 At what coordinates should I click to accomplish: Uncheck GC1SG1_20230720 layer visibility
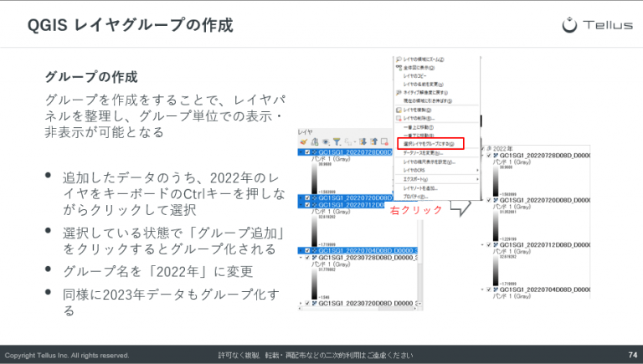click(x=307, y=303)
